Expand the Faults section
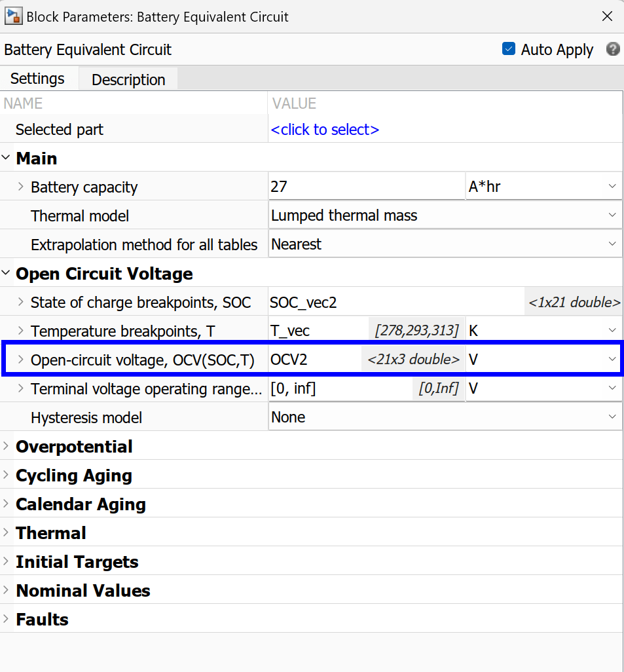The height and width of the screenshot is (672, 624). [7, 619]
